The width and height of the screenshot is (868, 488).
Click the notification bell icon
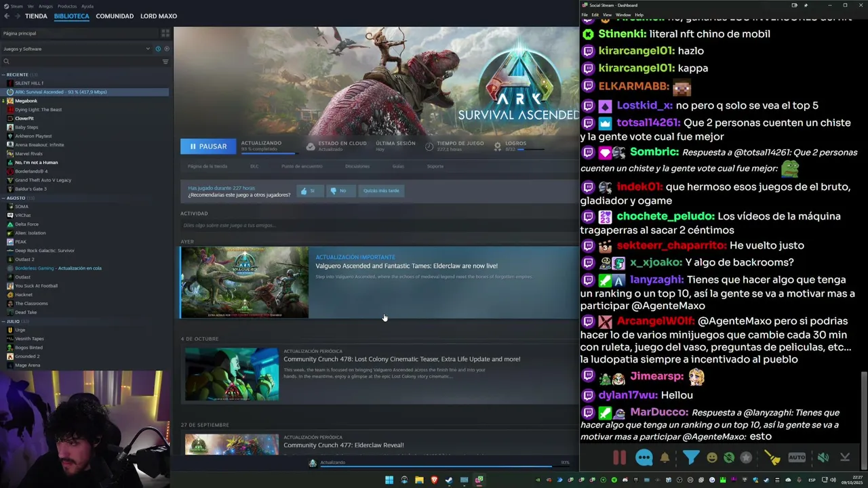click(x=665, y=457)
